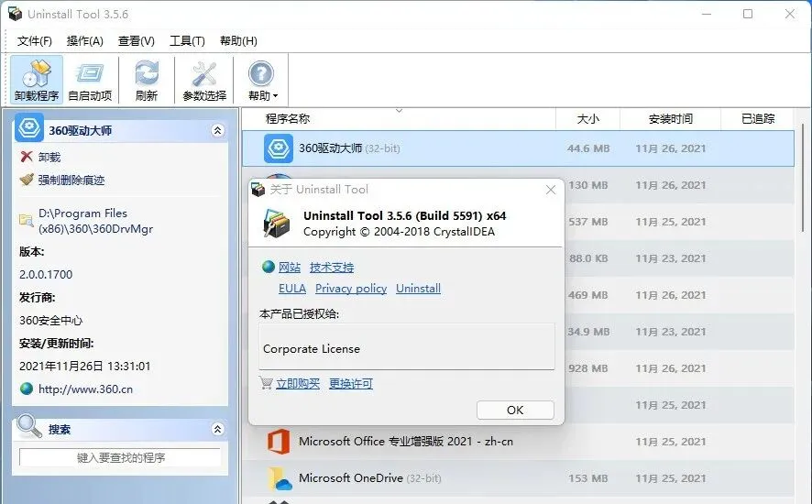Image resolution: width=812 pixels, height=504 pixels.
Task: Click 强制删除痕迹 in the side panel
Action: [71, 180]
